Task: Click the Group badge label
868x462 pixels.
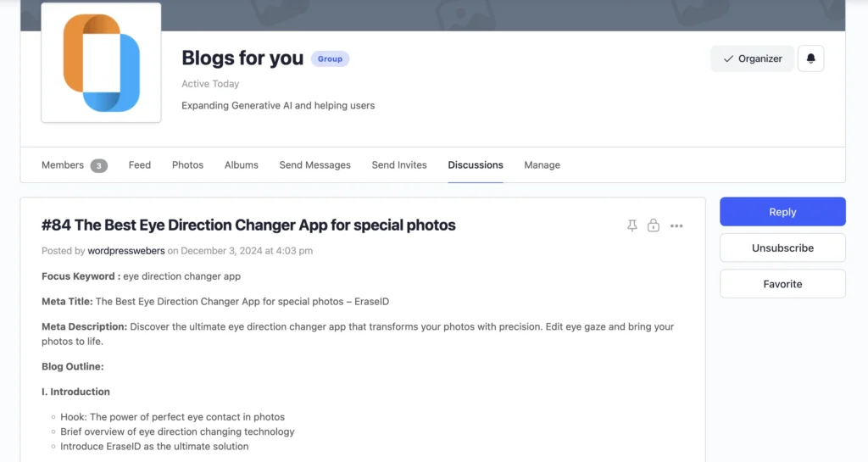Action: point(330,58)
